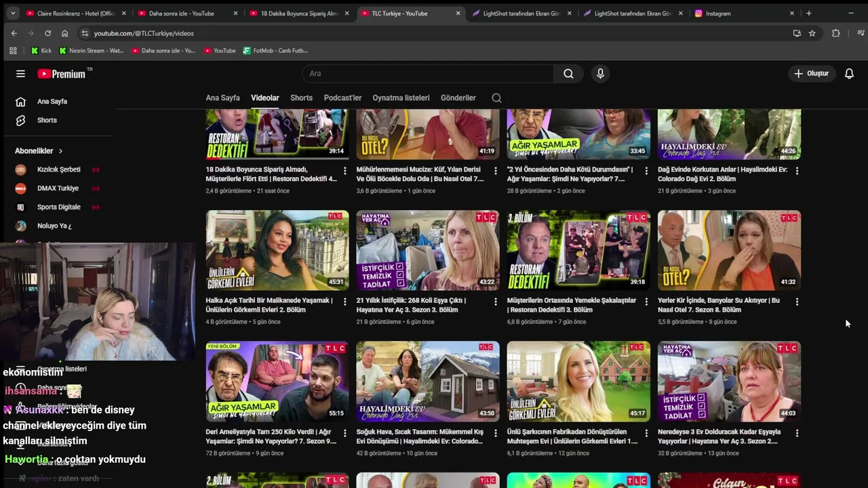Viewport: 868px width, 488px height.
Task: Open options for Müşterilerin Ortasında Yemekle video
Action: tap(646, 302)
